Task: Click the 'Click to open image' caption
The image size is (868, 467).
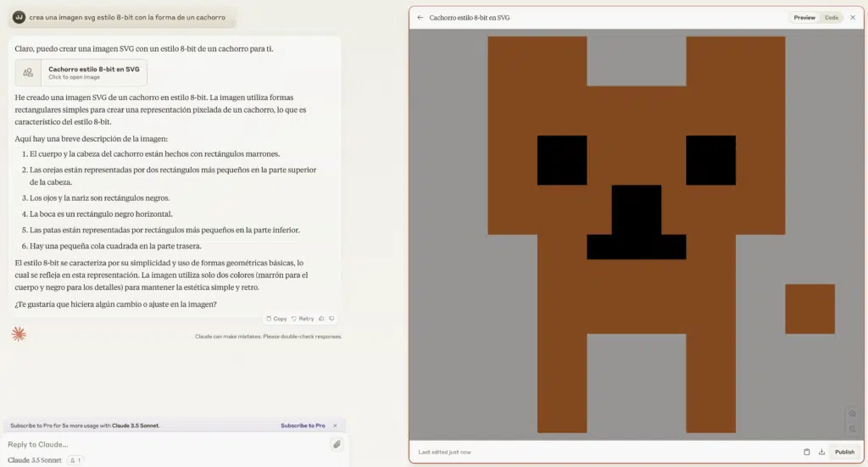Action: 75,77
